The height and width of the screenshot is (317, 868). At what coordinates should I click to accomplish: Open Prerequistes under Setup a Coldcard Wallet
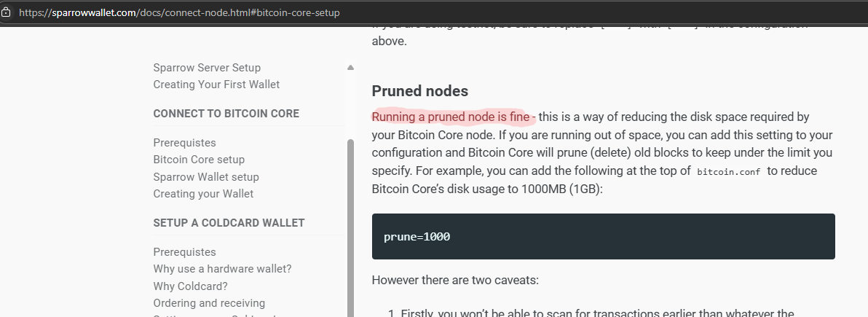coord(184,252)
